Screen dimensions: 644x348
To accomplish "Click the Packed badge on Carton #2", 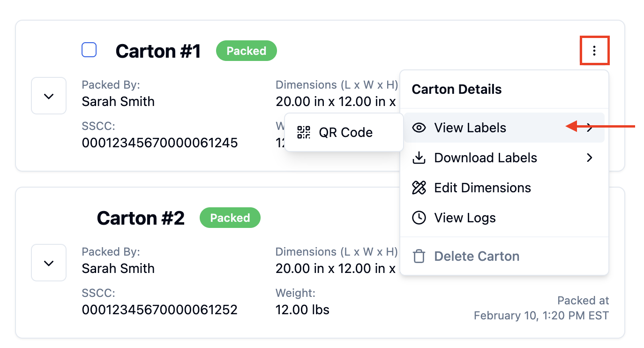I will pos(230,218).
